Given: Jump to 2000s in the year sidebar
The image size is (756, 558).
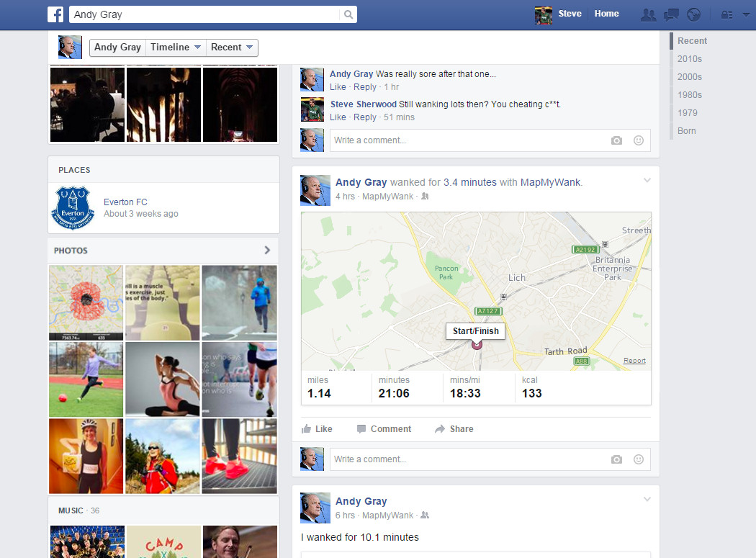Looking at the screenshot, I should [690, 77].
